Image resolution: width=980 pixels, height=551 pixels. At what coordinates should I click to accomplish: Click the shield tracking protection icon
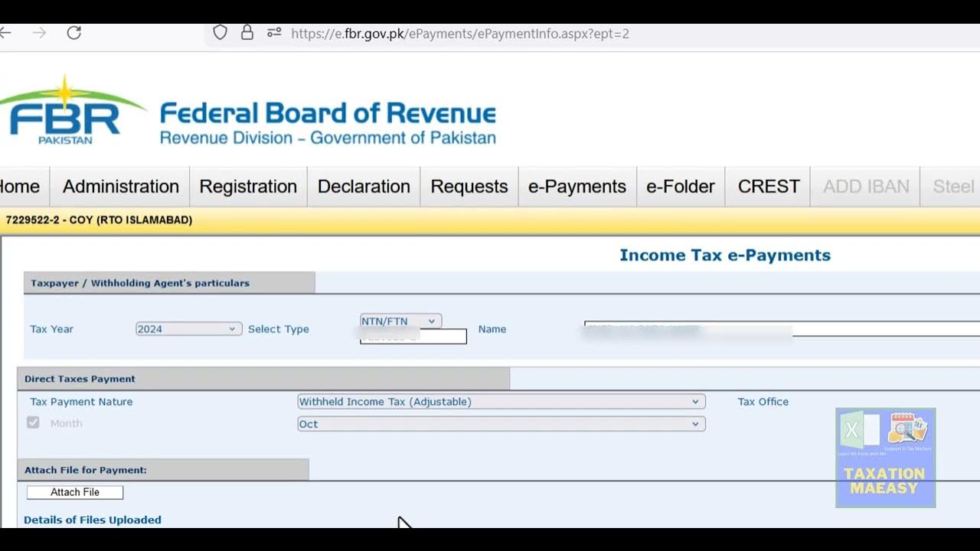click(x=220, y=33)
